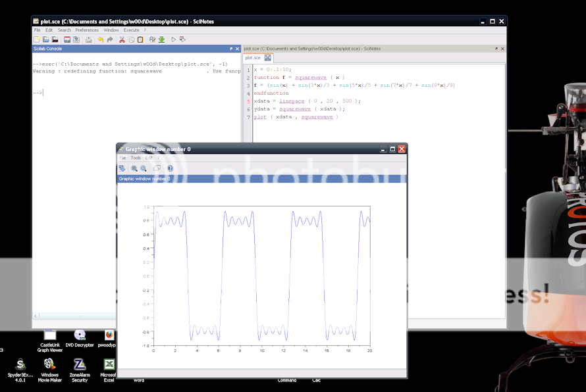Image resolution: width=586 pixels, height=392 pixels.
Task: Click the Save and Execute icon
Action: (x=183, y=39)
